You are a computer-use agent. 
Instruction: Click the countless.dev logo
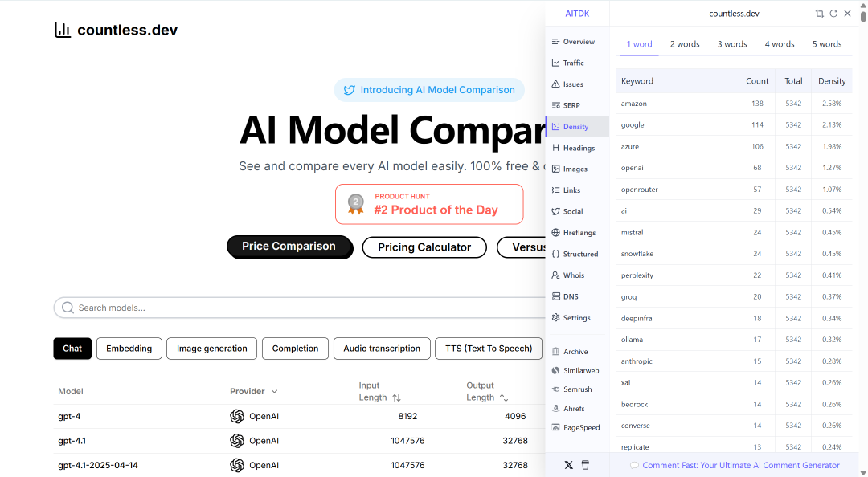point(117,30)
